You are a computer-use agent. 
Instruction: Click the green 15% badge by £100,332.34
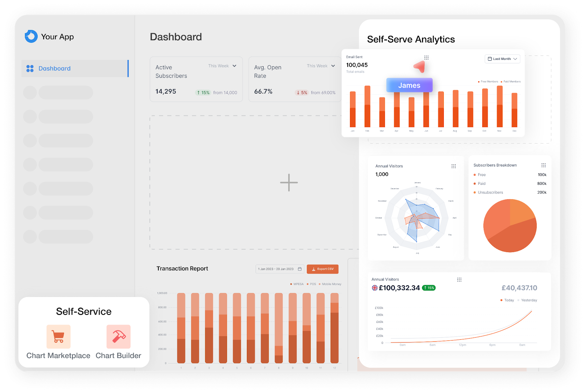click(x=429, y=288)
